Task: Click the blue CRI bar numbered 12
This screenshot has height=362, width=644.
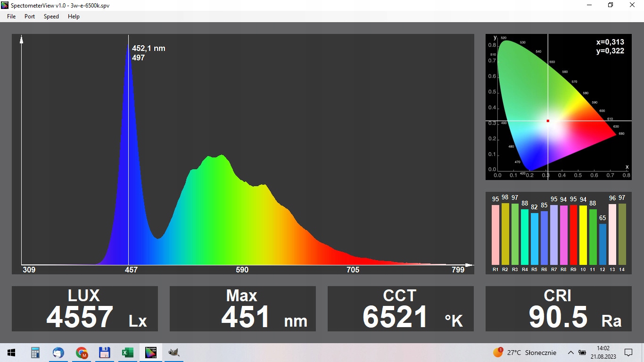Action: click(x=603, y=244)
